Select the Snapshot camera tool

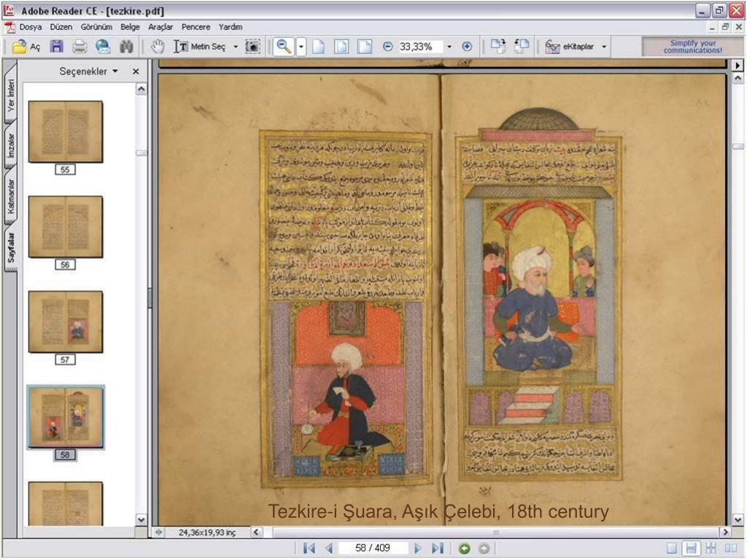[x=252, y=47]
